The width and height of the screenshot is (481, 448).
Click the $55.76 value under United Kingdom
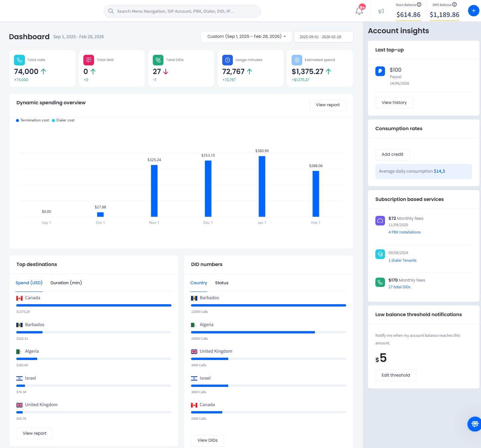click(x=21, y=419)
